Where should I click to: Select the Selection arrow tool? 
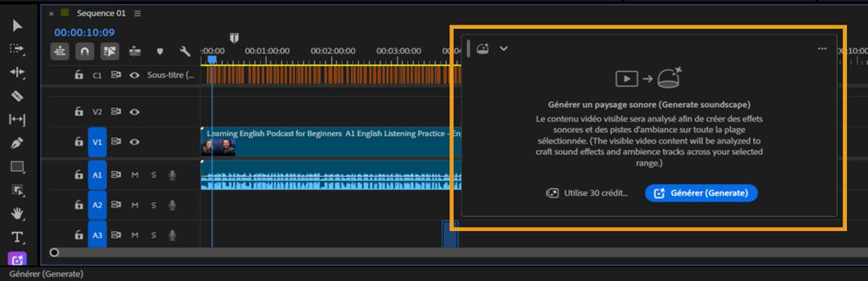point(17,26)
